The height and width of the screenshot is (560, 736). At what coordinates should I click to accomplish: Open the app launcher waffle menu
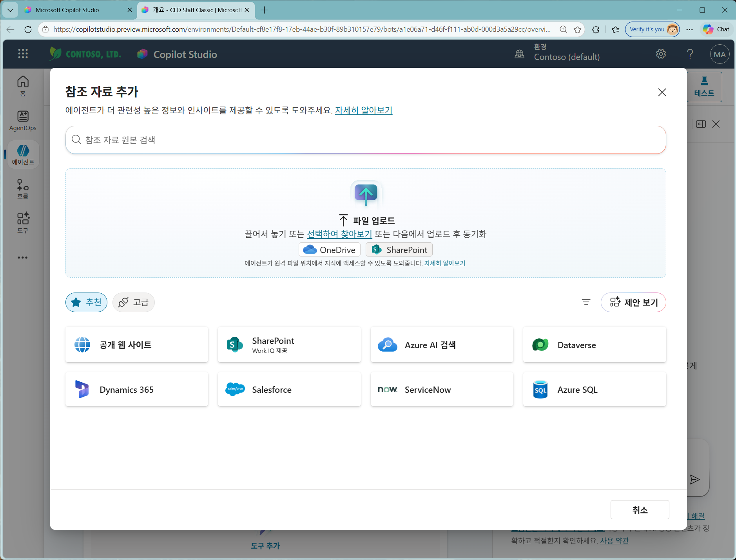23,54
